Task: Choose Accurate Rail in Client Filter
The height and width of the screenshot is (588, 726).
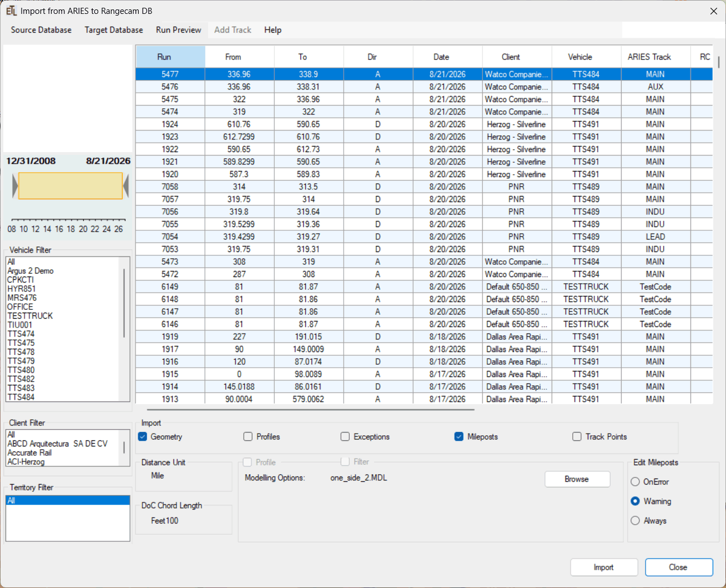Action: pos(29,453)
